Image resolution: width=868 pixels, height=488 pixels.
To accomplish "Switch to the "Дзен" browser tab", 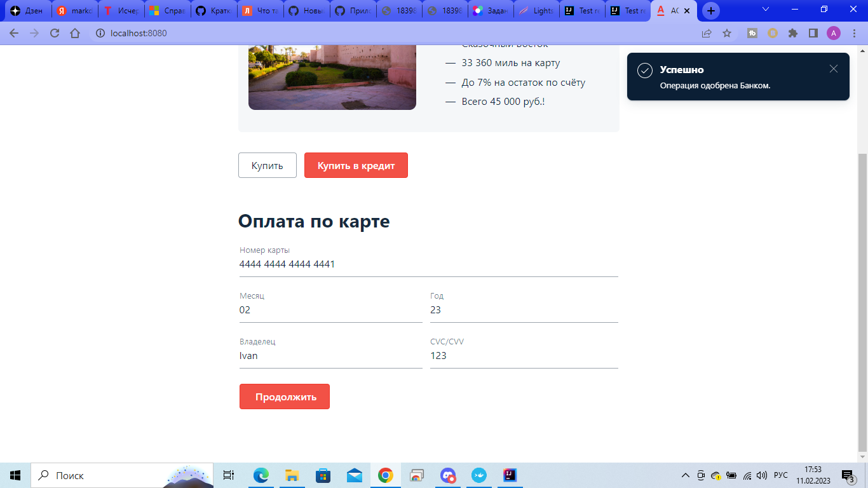I will [x=29, y=10].
